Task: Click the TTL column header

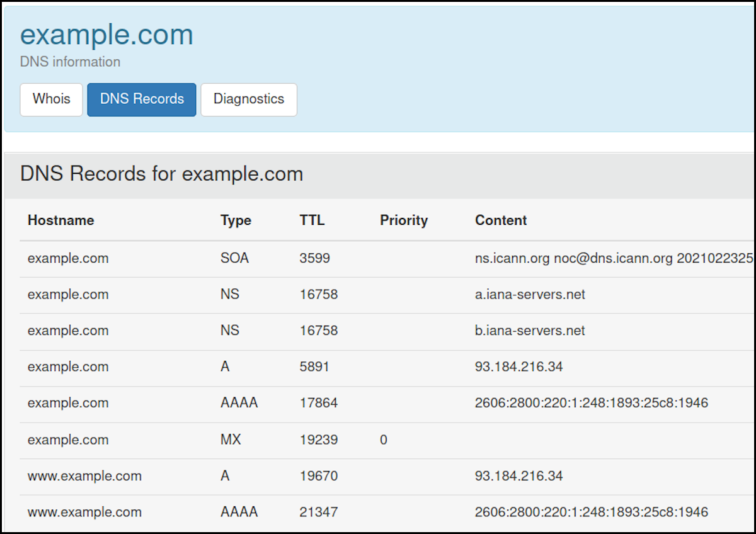Action: click(x=312, y=220)
